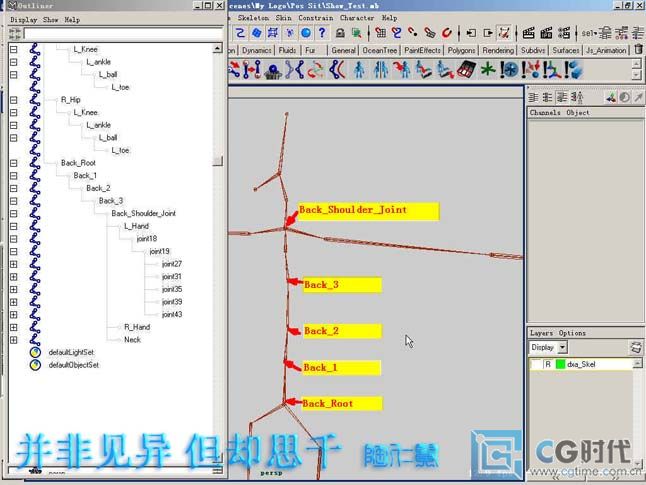Click the green color swatch of dxa_Skel
646x485 pixels.
560,364
